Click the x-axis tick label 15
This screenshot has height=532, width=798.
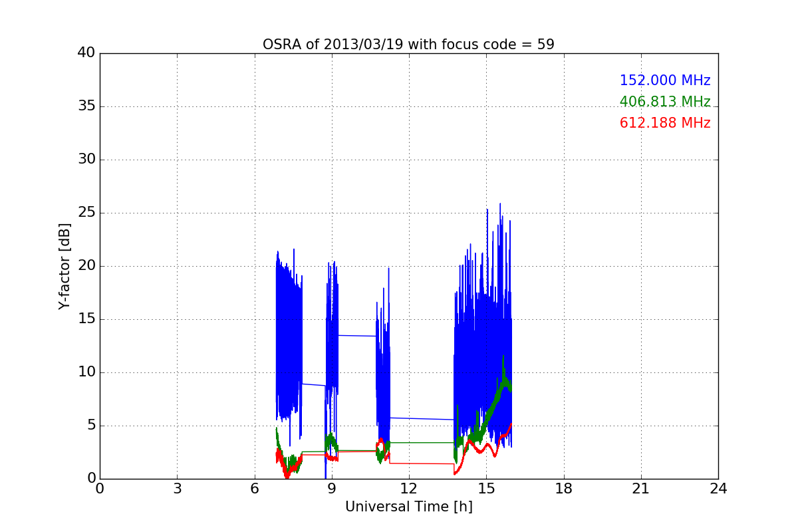pos(486,489)
